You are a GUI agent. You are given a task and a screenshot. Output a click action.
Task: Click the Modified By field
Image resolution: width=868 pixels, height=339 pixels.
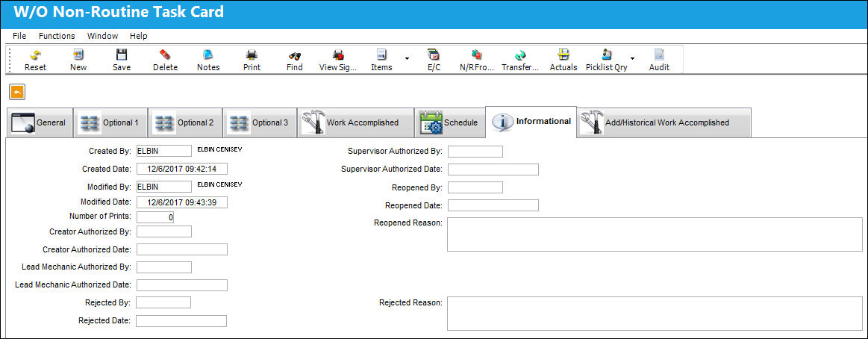164,187
